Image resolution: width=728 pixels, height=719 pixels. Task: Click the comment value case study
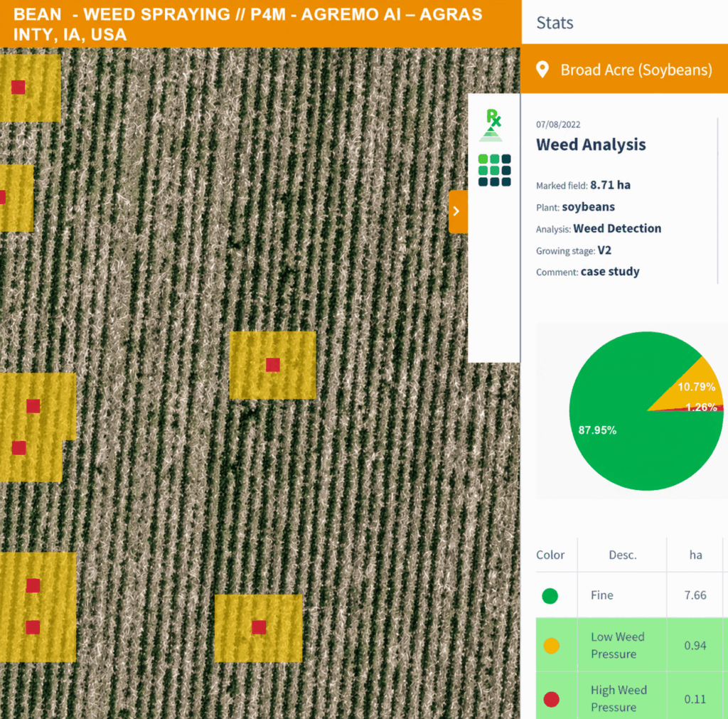click(610, 272)
